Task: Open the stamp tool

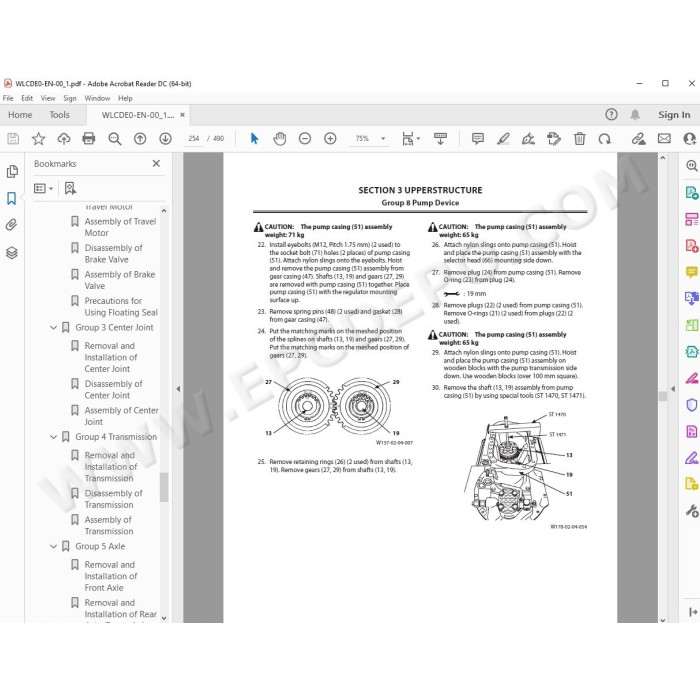Action: click(554, 139)
